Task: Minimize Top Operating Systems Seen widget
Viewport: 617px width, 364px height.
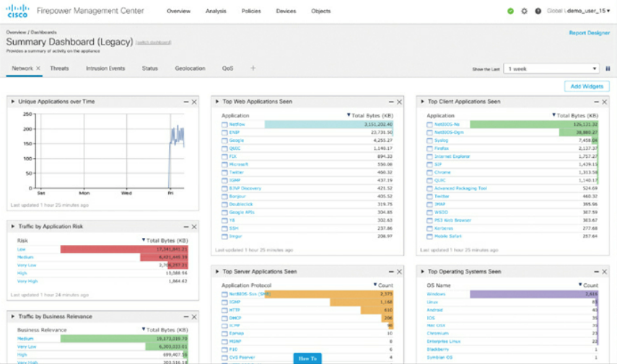Action: (597, 272)
